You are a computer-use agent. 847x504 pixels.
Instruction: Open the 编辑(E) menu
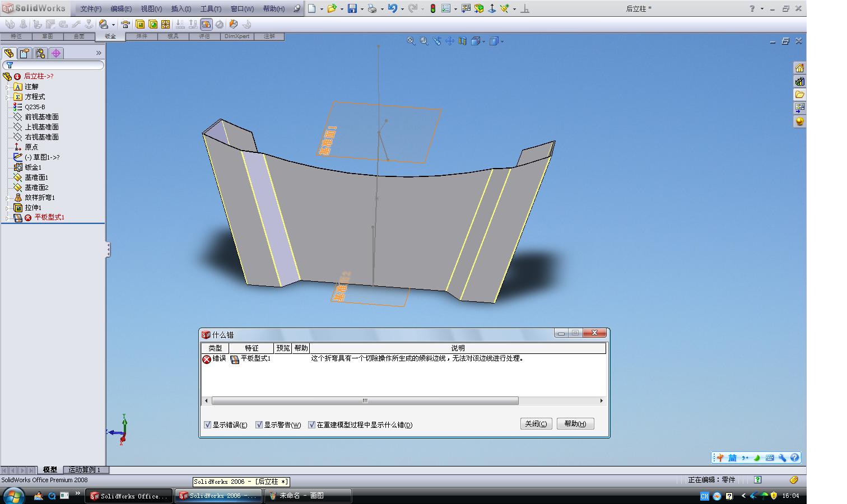[x=121, y=9]
